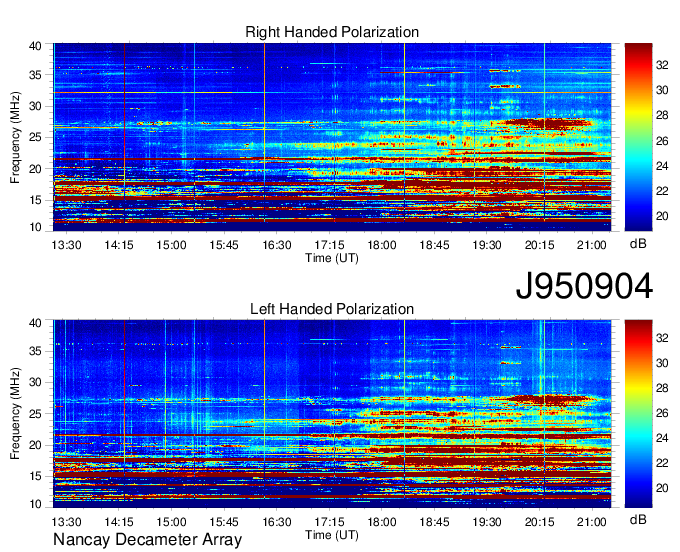This screenshot has width=680, height=552.
Task: Click the left-handed polarization spectrogram image
Action: pos(332,414)
